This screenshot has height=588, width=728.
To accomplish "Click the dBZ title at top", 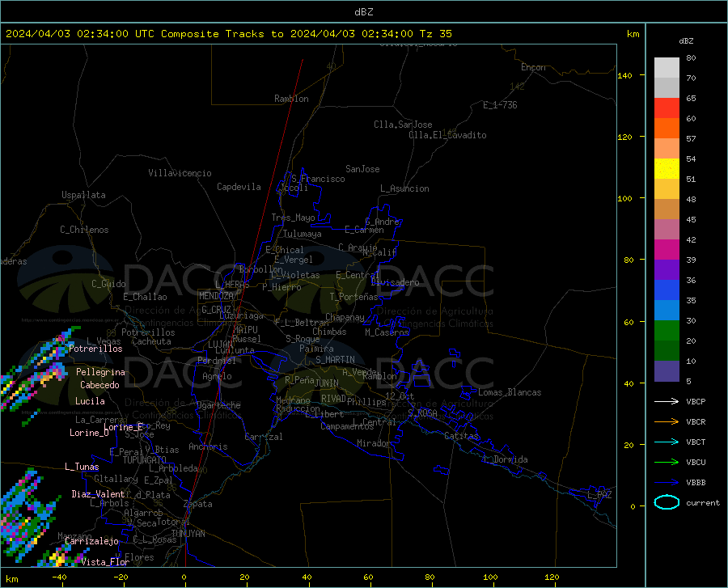I will [363, 11].
